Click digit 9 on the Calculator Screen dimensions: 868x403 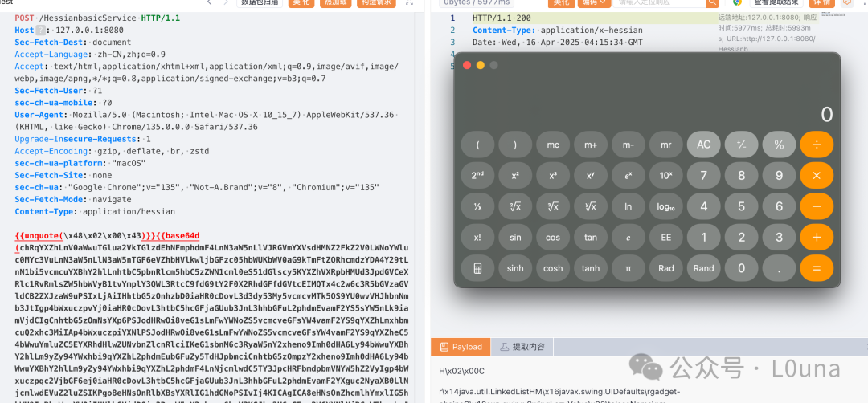[779, 175]
